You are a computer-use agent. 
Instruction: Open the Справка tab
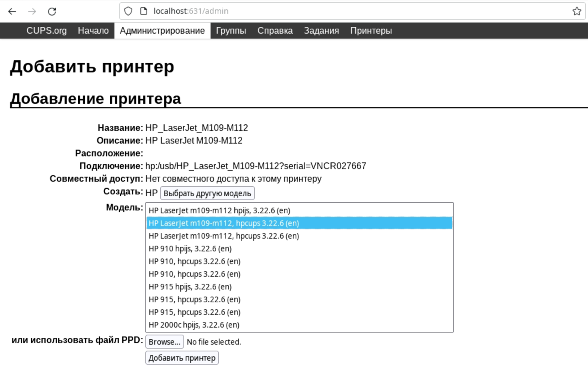coord(275,31)
